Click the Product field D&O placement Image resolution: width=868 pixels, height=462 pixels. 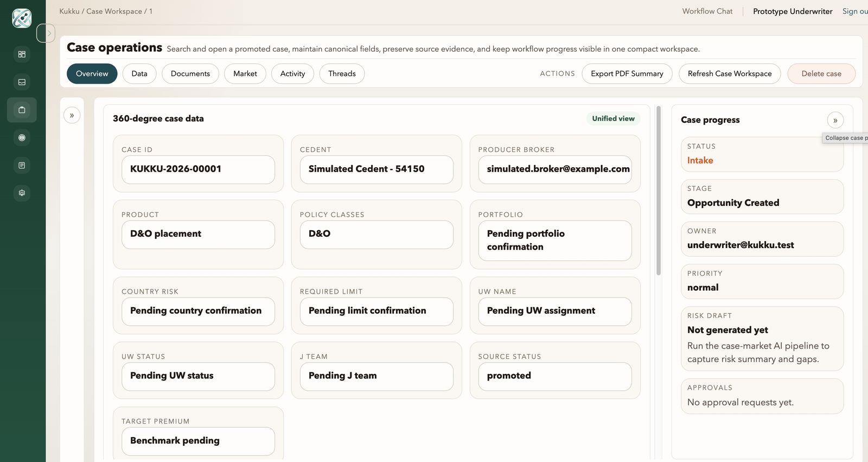pos(198,235)
